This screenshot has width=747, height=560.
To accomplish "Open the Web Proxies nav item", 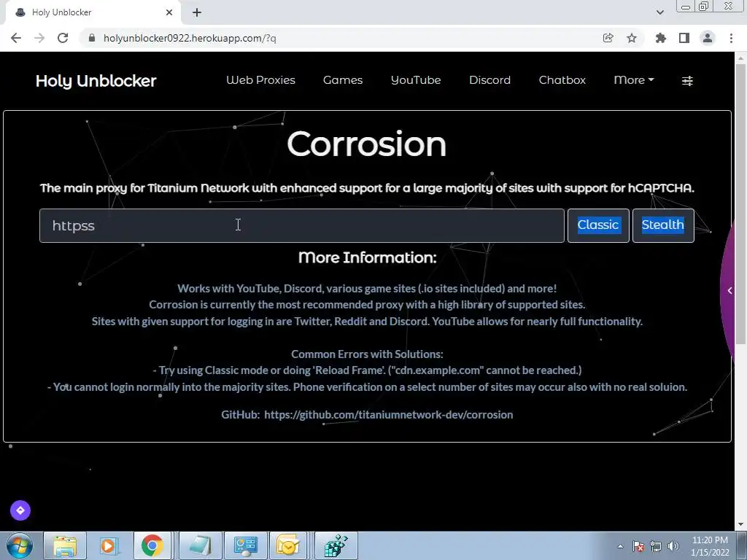I will [260, 80].
